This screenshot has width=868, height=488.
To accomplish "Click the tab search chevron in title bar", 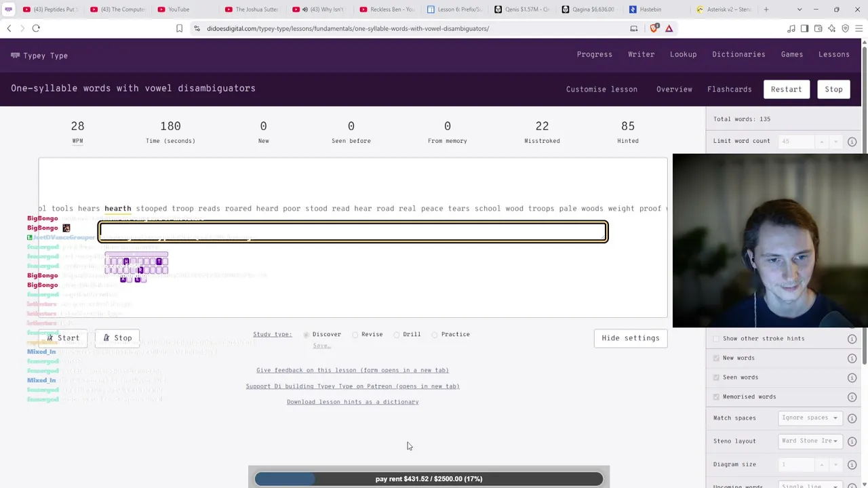I will [x=800, y=9].
